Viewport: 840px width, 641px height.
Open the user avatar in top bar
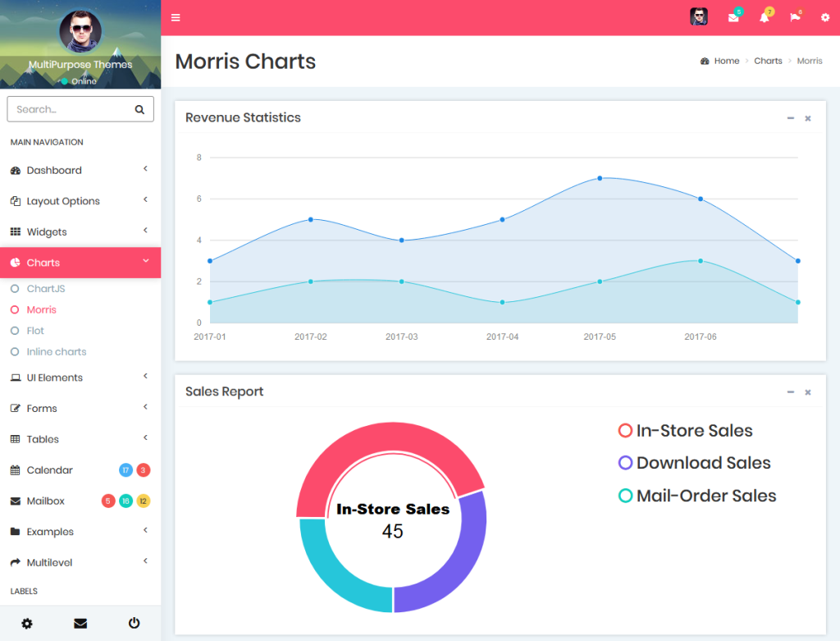click(x=699, y=16)
